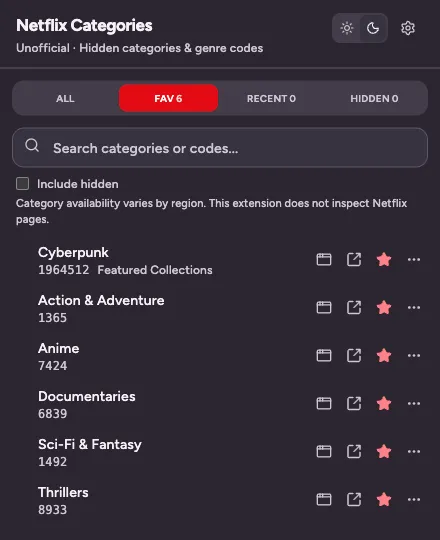
Task: Unfavorite Thrillers star
Action: pyautogui.click(x=384, y=499)
